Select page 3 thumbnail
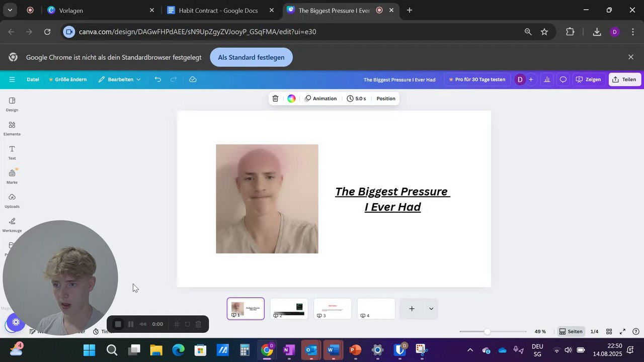This screenshot has height=362, width=644. click(x=333, y=309)
